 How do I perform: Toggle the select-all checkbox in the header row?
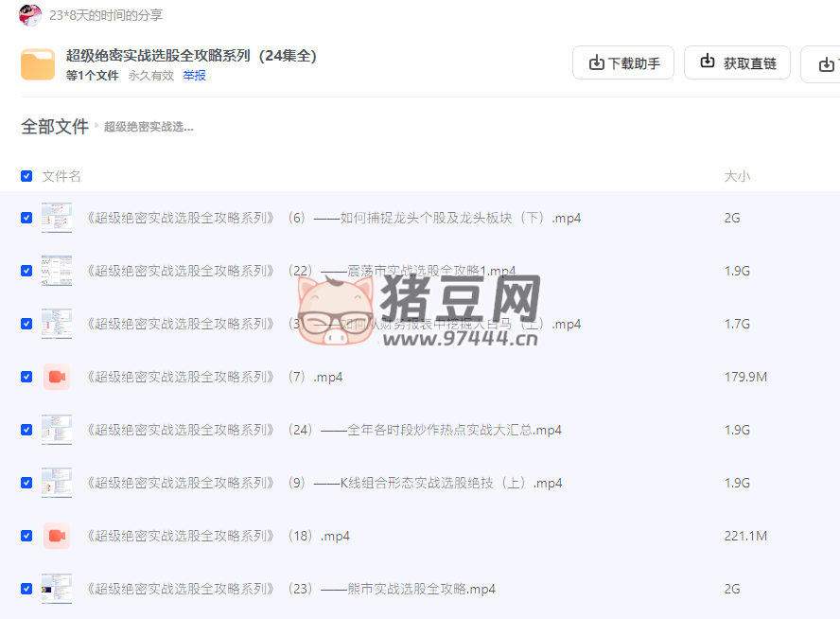coord(26,176)
